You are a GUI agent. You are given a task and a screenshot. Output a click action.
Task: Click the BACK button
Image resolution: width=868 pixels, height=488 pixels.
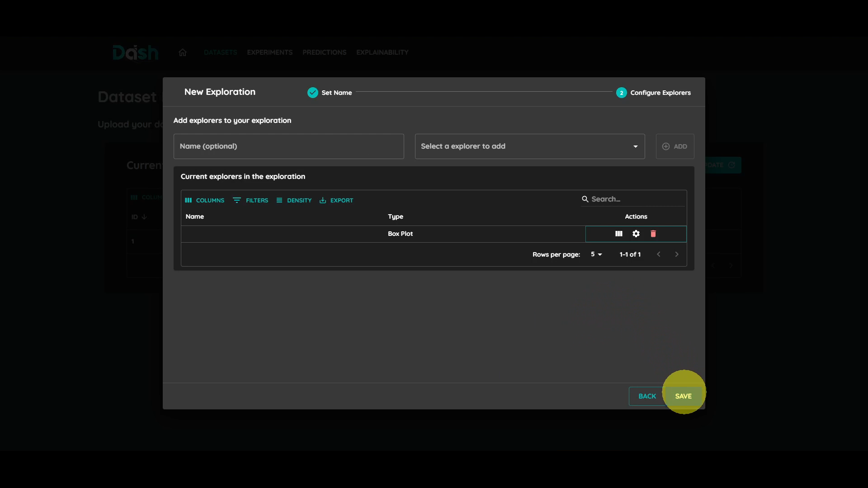(x=647, y=396)
